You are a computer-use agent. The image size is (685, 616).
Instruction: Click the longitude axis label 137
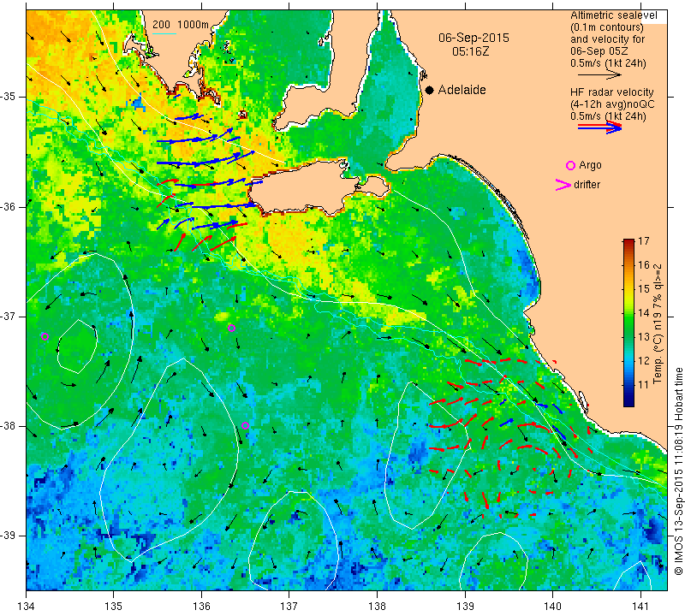pyautogui.click(x=289, y=607)
